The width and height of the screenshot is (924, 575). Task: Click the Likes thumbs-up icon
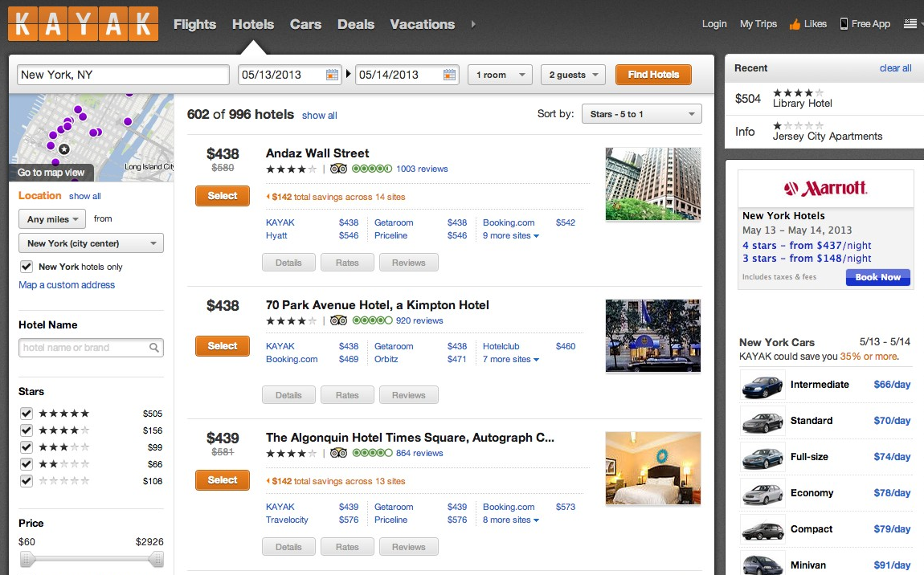pos(795,24)
